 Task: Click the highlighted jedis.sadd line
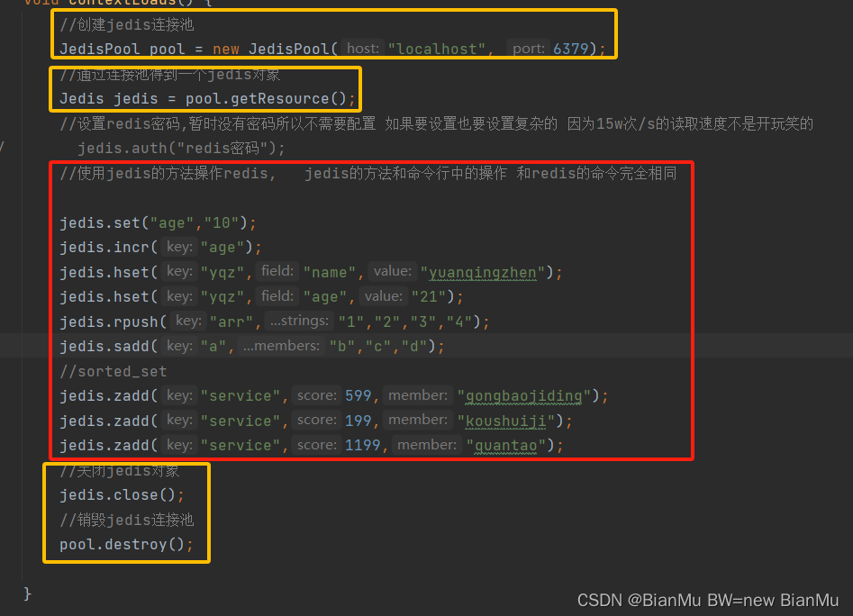(x=180, y=346)
